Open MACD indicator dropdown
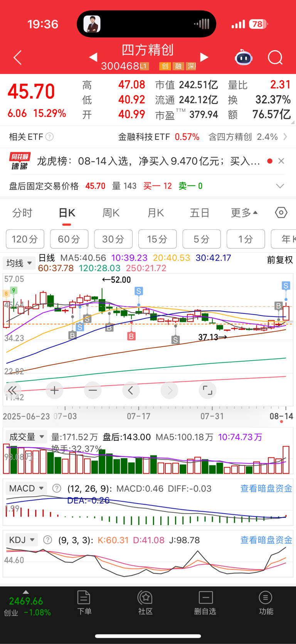This screenshot has width=296, height=644. tap(26, 489)
